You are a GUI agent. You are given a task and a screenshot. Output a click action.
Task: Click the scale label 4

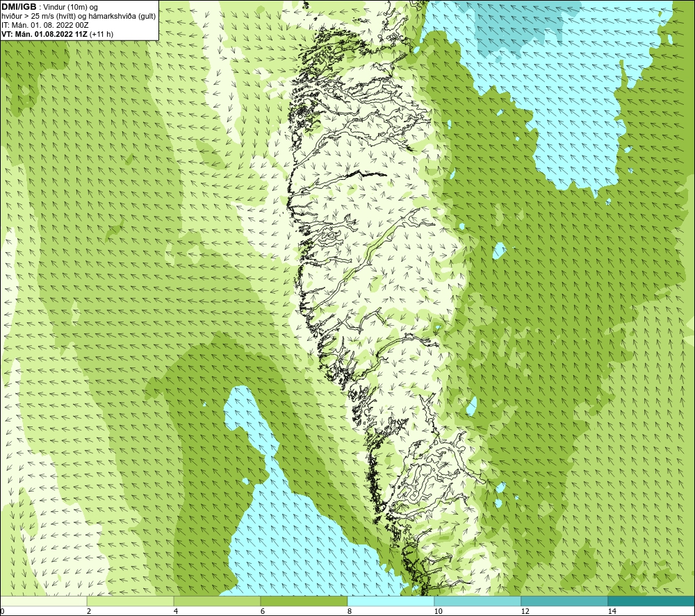pos(176,611)
